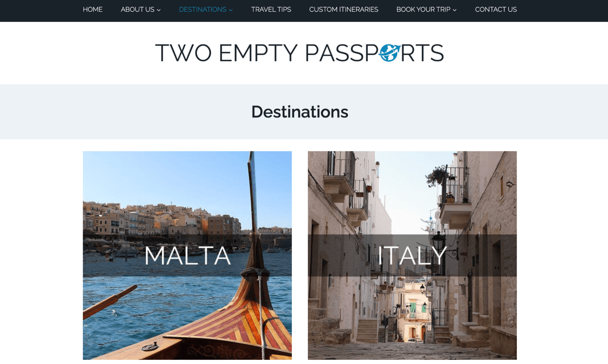
Task: Open the Italy destination photo
Action: (x=412, y=255)
